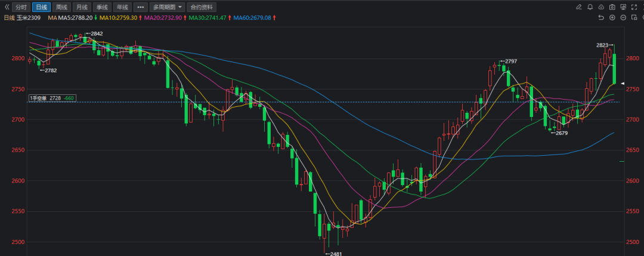Click the MA30:2741.47 indicator value
The width and height of the screenshot is (644, 256).
[208, 18]
